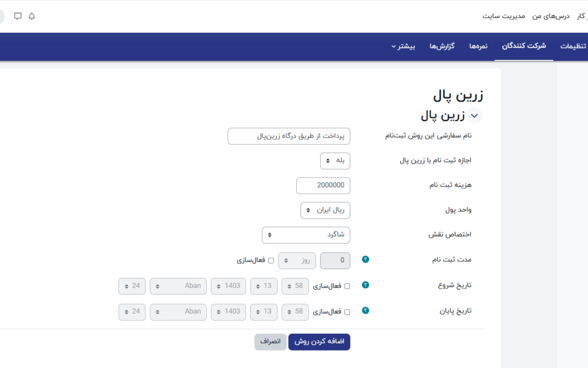Viewport: 588px width, 368px height.
Task: Open the notifications bell icon
Action: (32, 16)
